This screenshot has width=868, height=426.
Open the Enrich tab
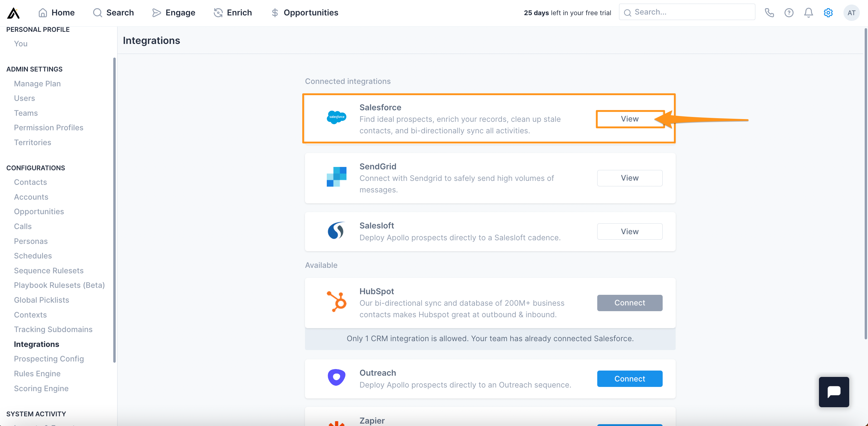(233, 13)
